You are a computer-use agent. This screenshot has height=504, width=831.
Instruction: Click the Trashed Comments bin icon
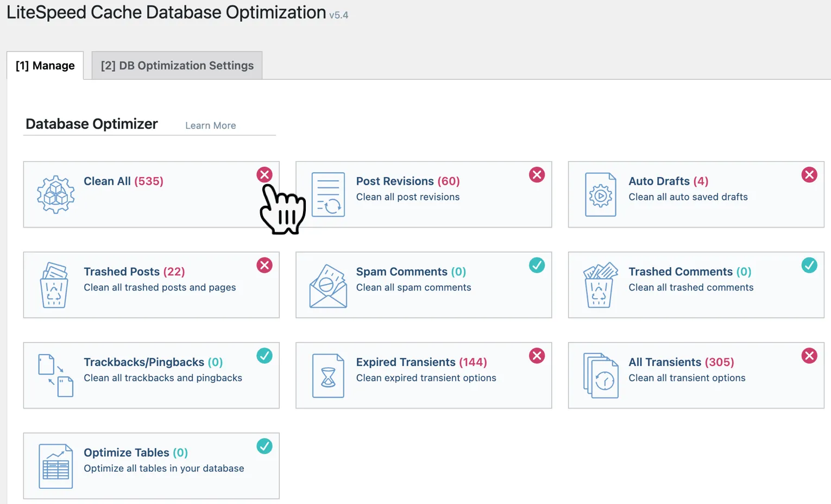click(600, 285)
